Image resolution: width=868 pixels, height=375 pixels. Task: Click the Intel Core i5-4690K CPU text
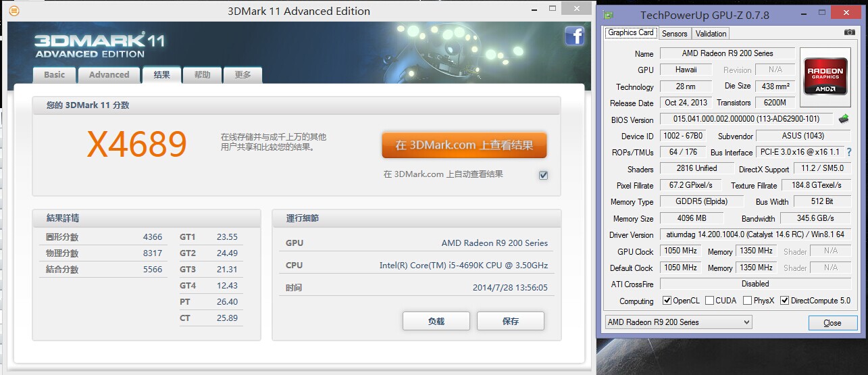pos(463,266)
